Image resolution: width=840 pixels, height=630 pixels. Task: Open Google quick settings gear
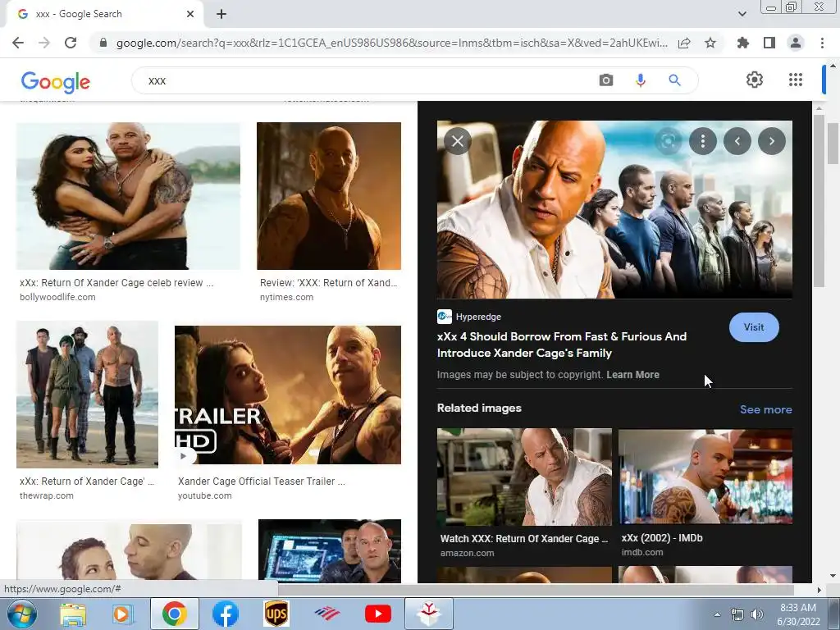click(x=755, y=80)
